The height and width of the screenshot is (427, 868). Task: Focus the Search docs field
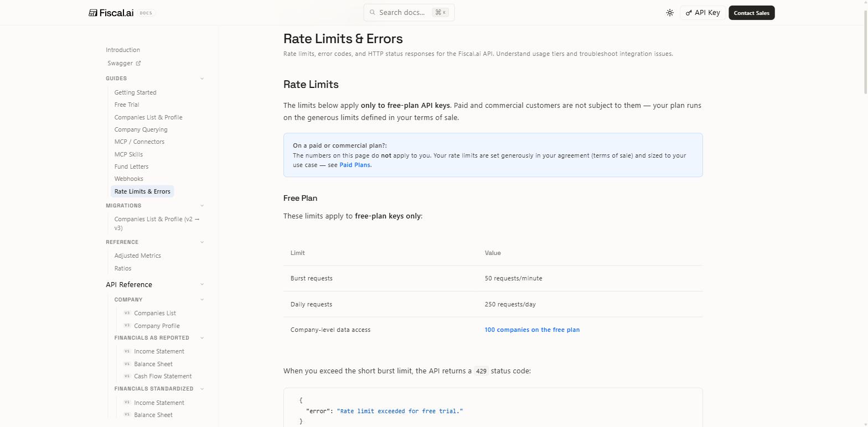point(409,12)
